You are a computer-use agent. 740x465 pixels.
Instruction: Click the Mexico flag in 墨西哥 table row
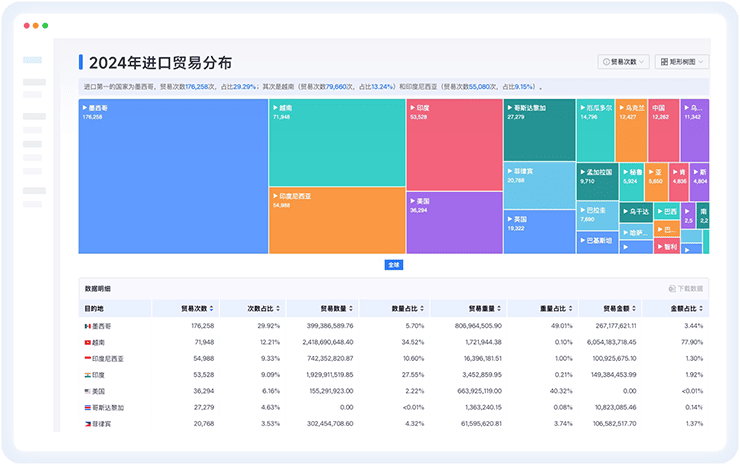pyautogui.click(x=87, y=326)
